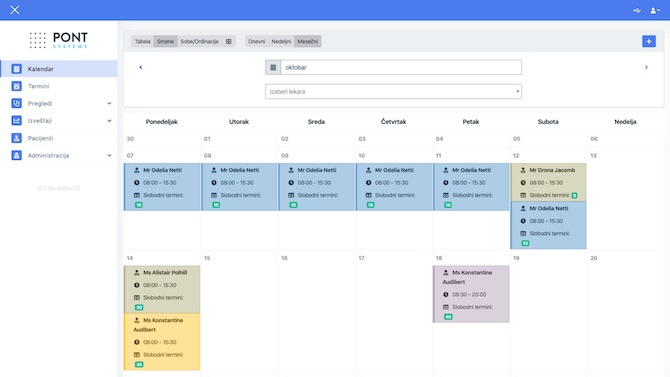670x377 pixels.
Task: Select the Mesečni monthly view
Action: pos(307,41)
